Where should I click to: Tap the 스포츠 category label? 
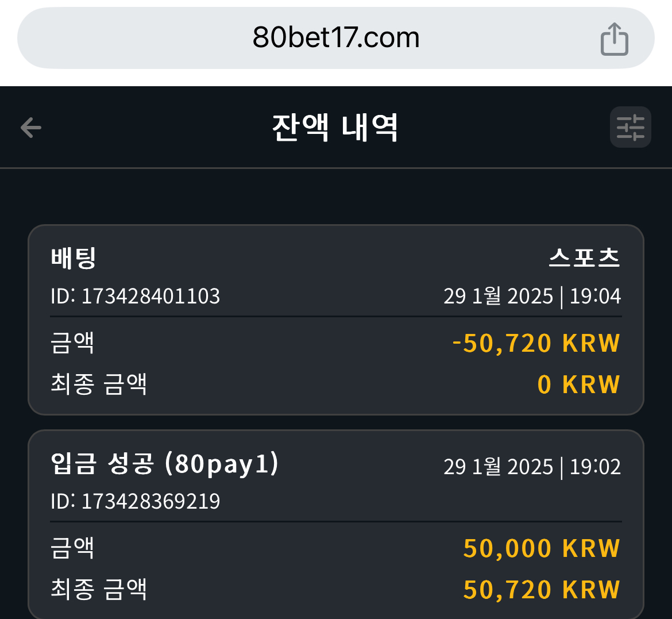tap(585, 258)
